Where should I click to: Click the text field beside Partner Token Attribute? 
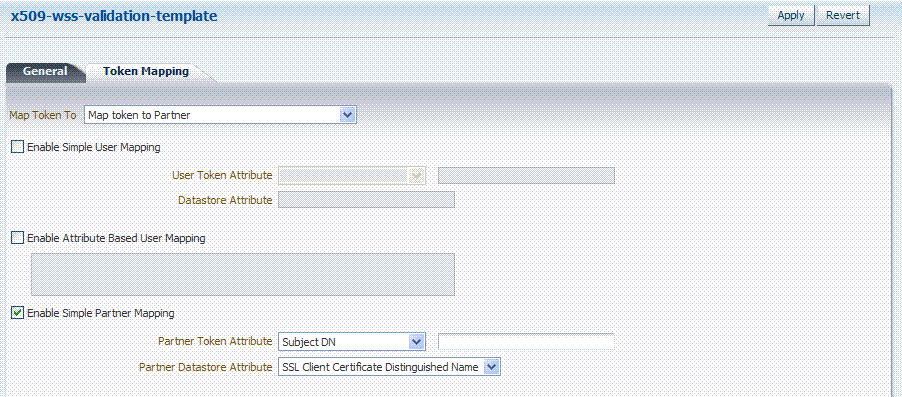click(x=526, y=341)
